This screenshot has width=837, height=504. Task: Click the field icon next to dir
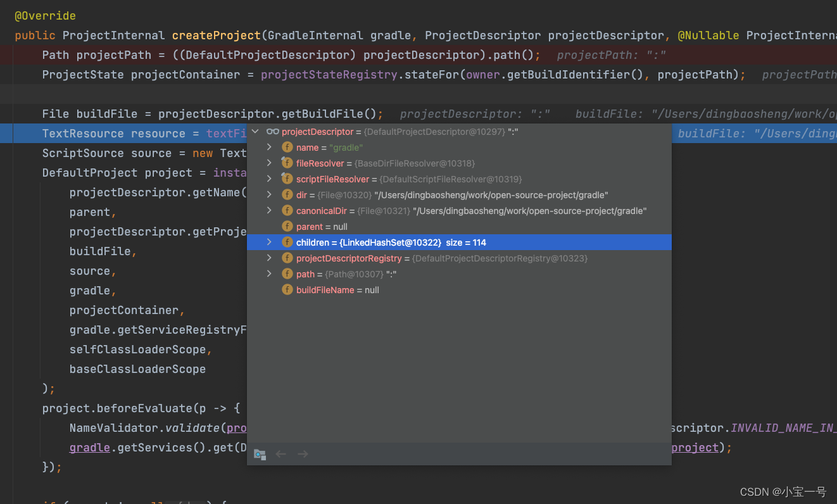pyautogui.click(x=287, y=195)
